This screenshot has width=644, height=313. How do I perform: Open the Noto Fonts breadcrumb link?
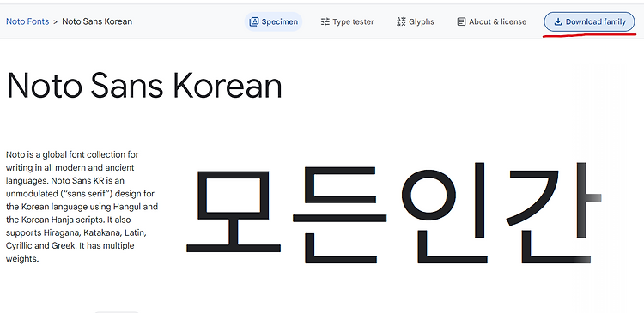pyautogui.click(x=27, y=21)
